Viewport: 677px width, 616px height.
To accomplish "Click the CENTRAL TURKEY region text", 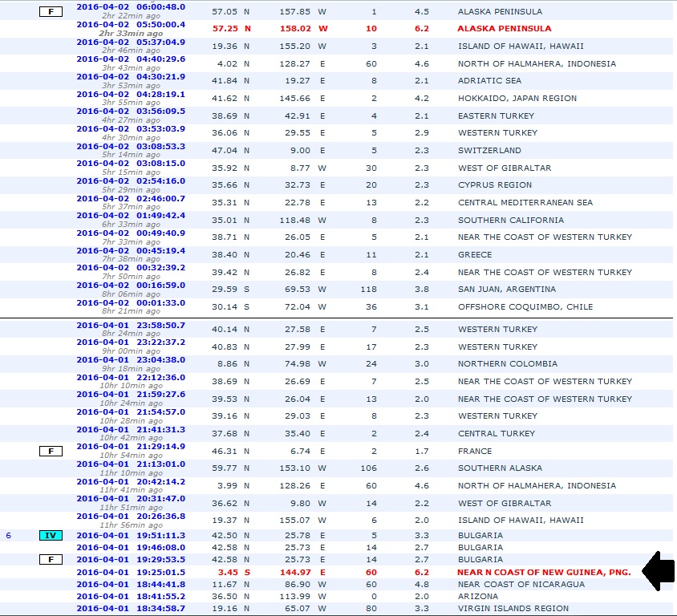I will 497,434.
